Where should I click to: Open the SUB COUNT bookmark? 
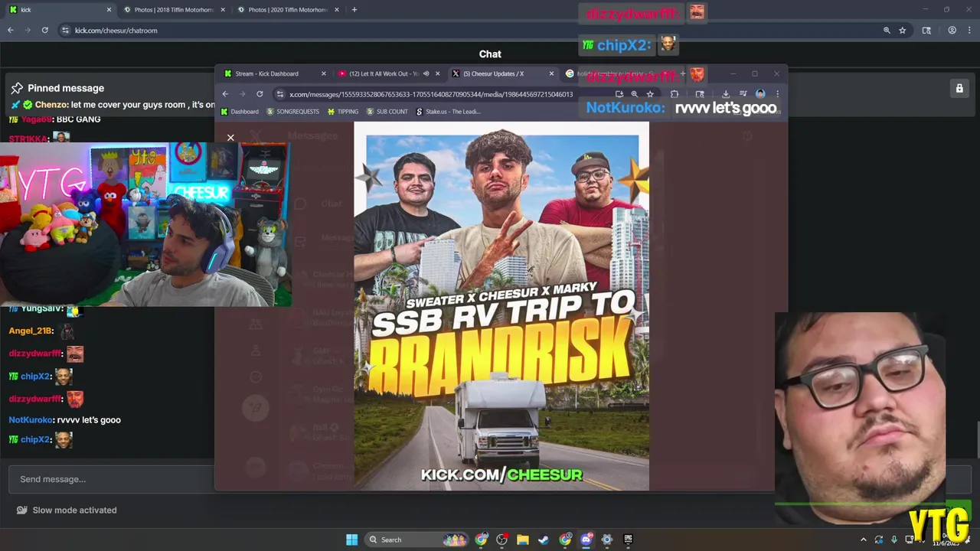click(387, 112)
